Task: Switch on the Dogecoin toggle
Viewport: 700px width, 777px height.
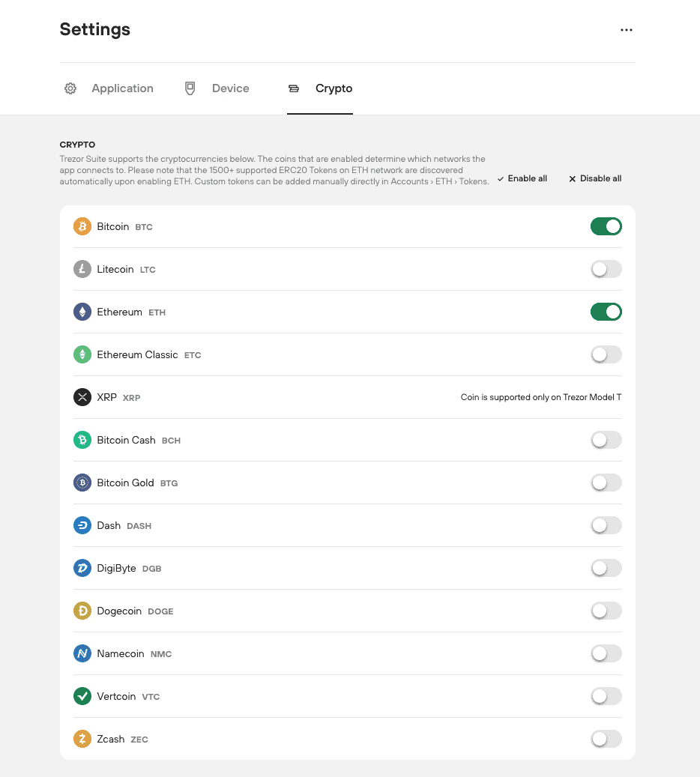Action: [x=606, y=611]
